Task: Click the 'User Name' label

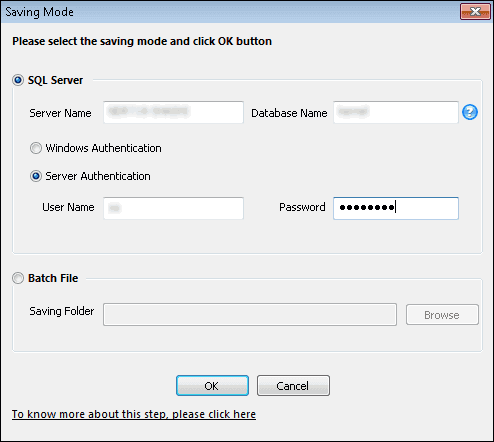Action: pyautogui.click(x=68, y=207)
